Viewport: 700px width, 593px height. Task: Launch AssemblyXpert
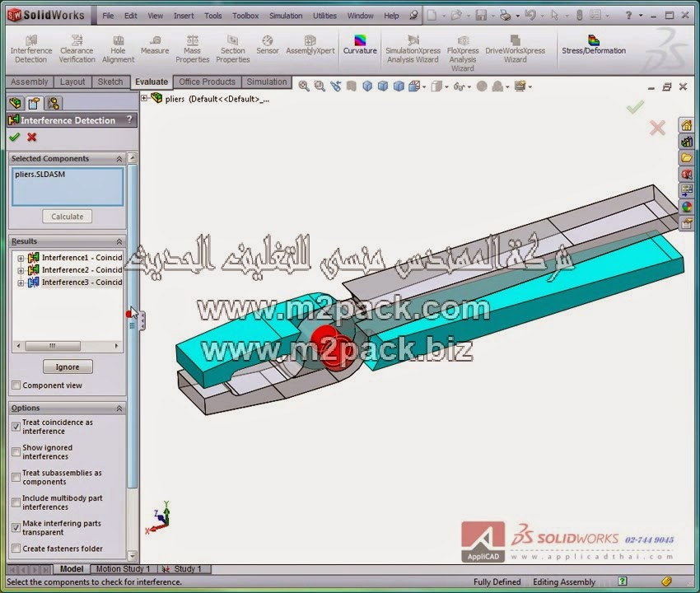[310, 45]
